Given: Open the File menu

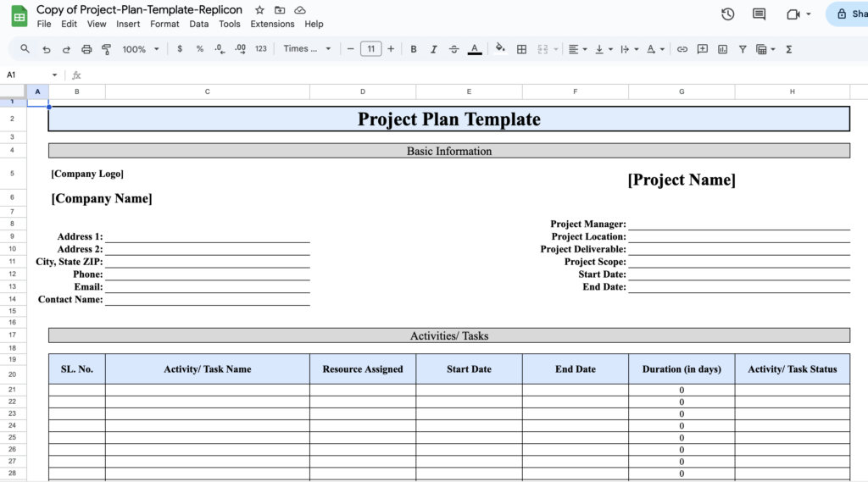Looking at the screenshot, I should (x=44, y=24).
